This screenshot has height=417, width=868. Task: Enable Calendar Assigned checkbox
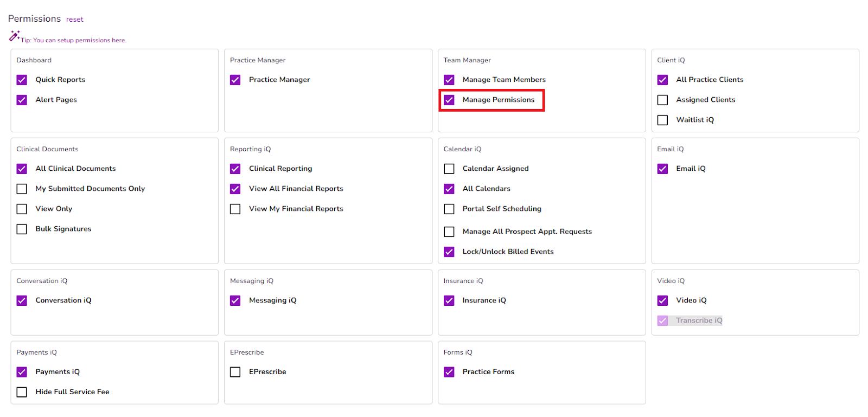449,169
